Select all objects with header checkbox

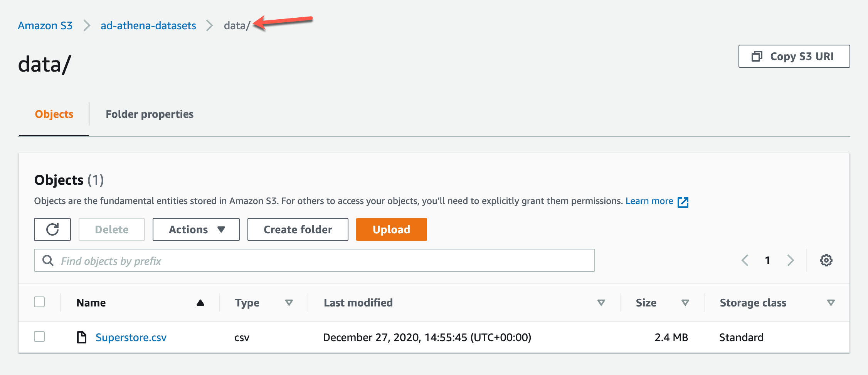tap(39, 302)
